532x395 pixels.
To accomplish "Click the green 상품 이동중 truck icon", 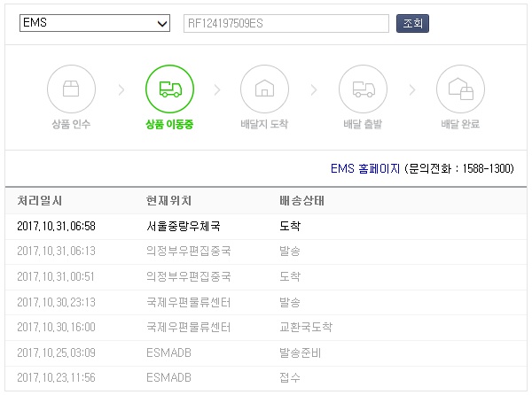I will 169,89.
